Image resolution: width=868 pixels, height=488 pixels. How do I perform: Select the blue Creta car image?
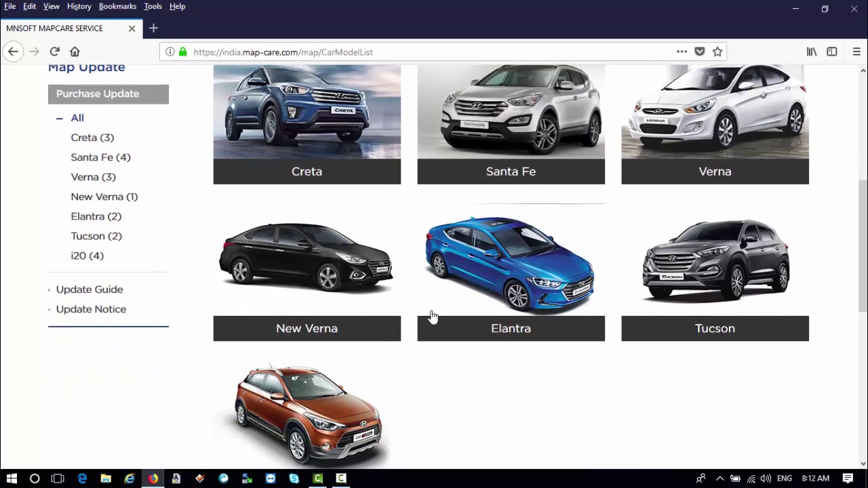point(307,112)
